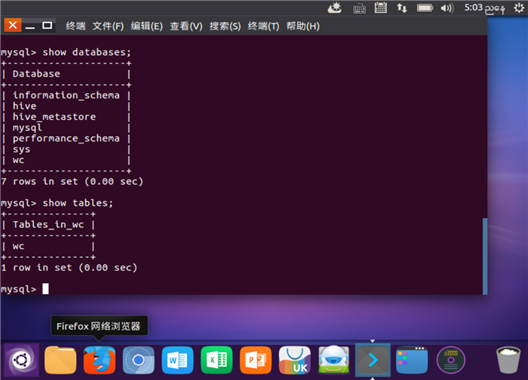The height and width of the screenshot is (380, 528).
Task: Select the terminal icon in dock
Action: click(x=373, y=360)
